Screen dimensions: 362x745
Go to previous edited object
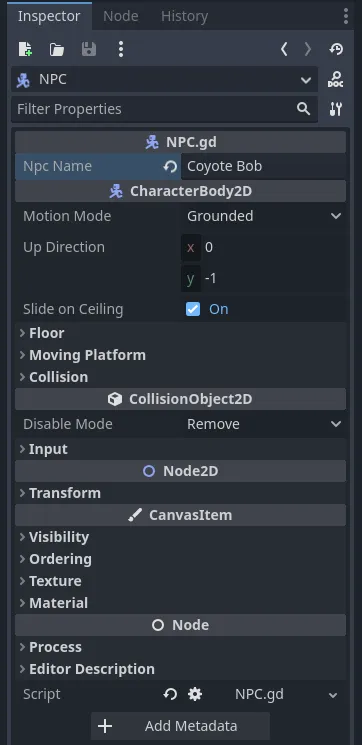284,49
